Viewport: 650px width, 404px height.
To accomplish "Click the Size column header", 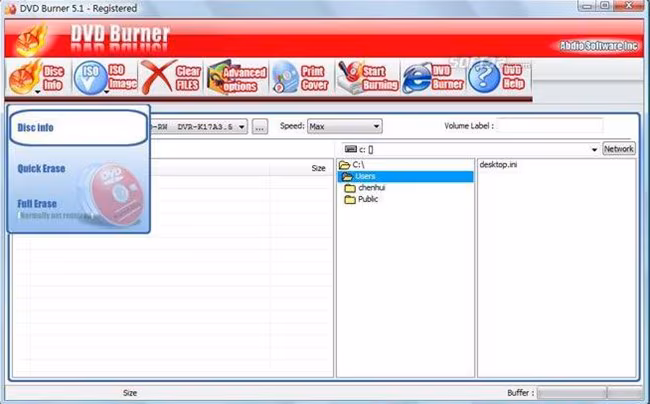I will pyautogui.click(x=318, y=168).
